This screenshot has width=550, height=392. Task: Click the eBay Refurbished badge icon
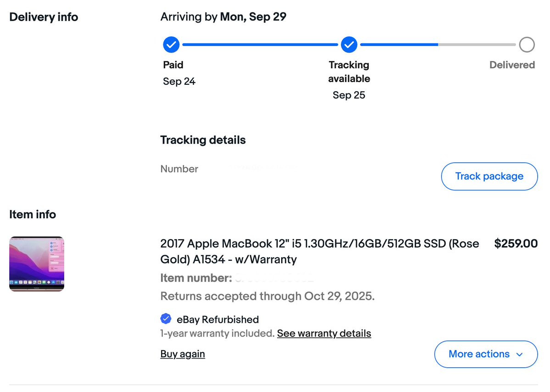pos(166,319)
